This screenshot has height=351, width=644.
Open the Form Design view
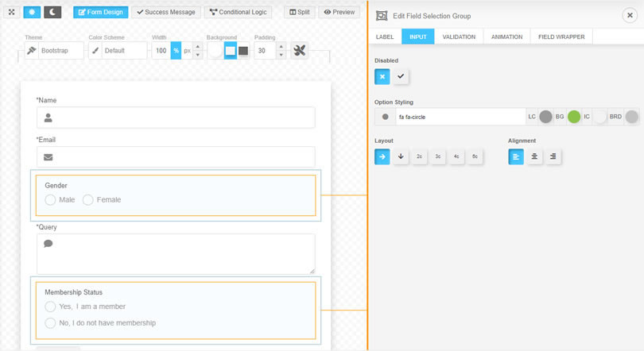tap(101, 12)
